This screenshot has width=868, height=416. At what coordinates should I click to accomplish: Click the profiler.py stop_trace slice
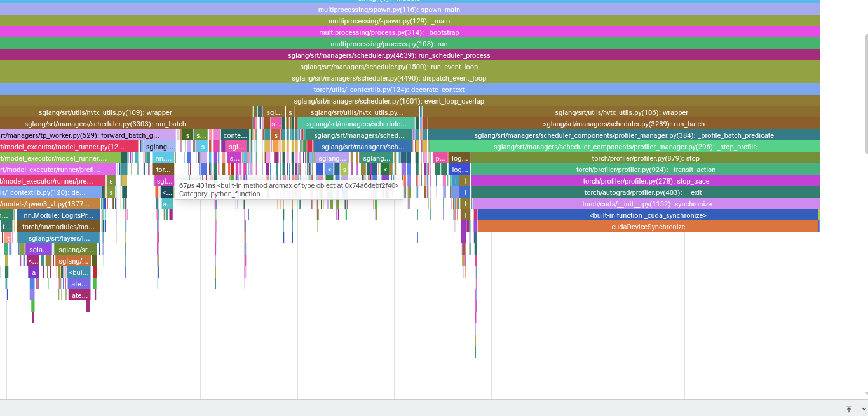646,181
